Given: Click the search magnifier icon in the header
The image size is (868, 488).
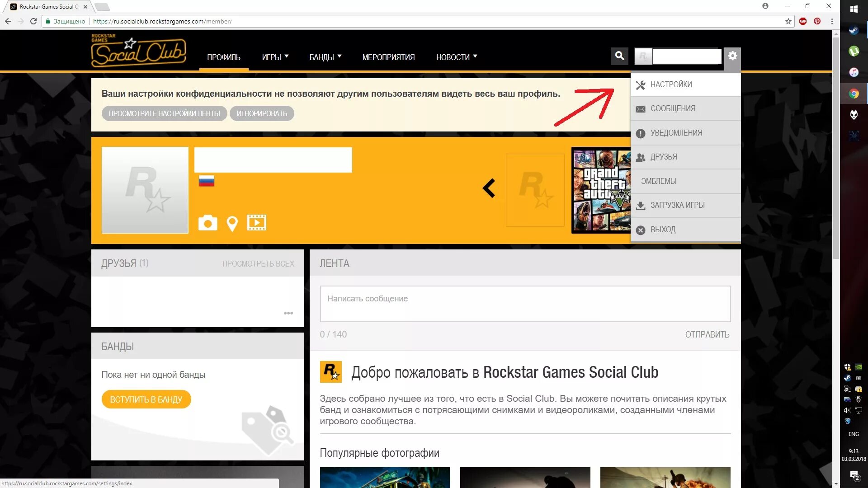Looking at the screenshot, I should 619,56.
